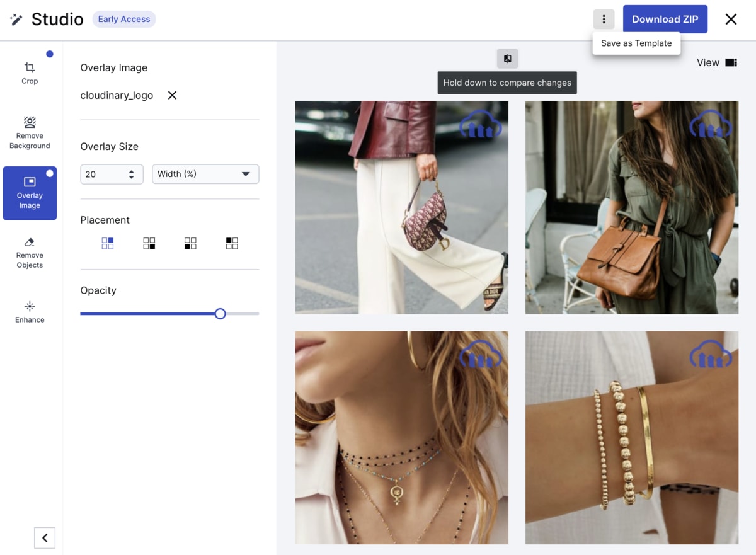Select the brown leather bag photo
This screenshot has height=555, width=756.
(x=631, y=207)
